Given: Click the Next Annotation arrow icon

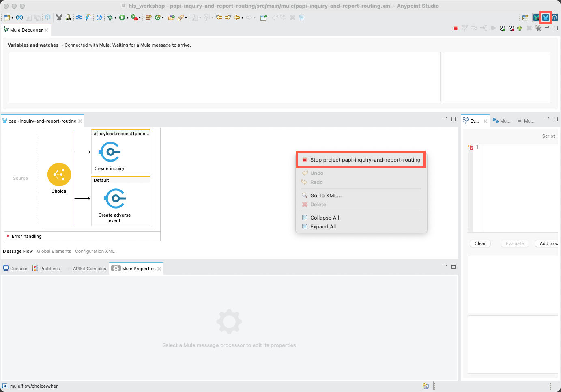Looking at the screenshot, I should coord(195,17).
